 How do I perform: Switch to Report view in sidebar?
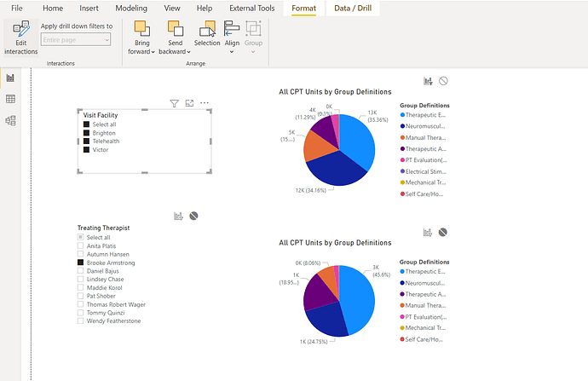tap(10, 78)
